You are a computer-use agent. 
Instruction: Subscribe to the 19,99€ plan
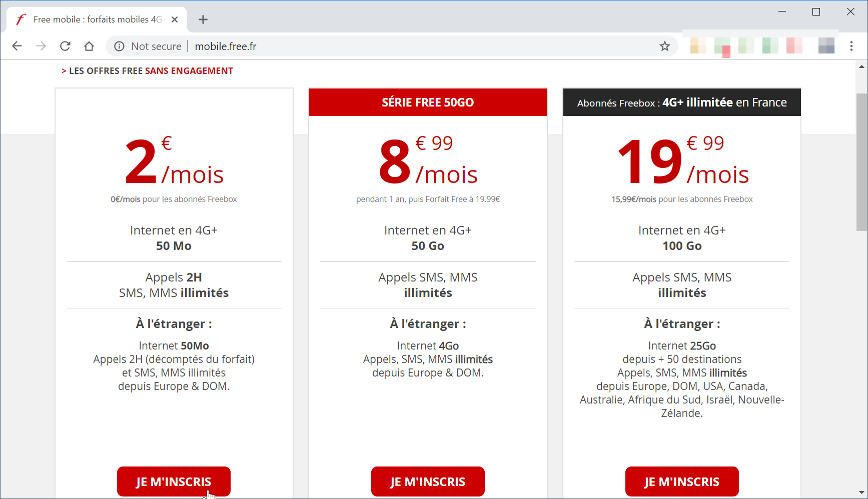click(x=682, y=481)
